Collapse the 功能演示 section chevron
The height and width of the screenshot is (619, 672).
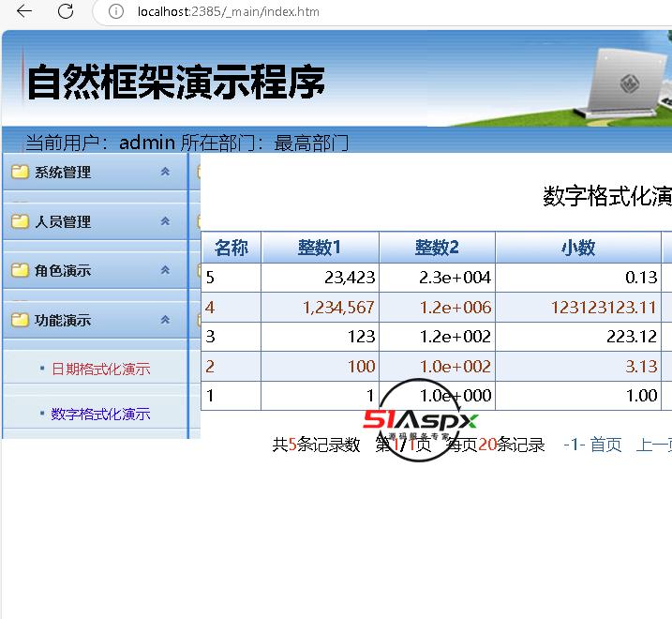(x=165, y=320)
